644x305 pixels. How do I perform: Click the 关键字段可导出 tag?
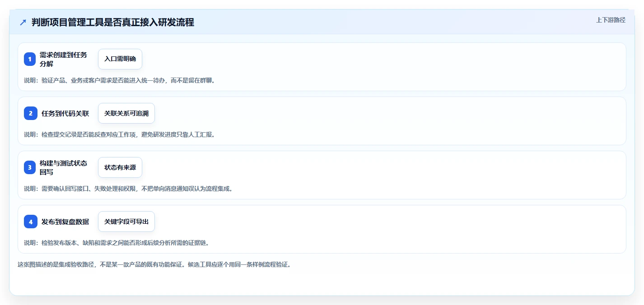[126, 222]
